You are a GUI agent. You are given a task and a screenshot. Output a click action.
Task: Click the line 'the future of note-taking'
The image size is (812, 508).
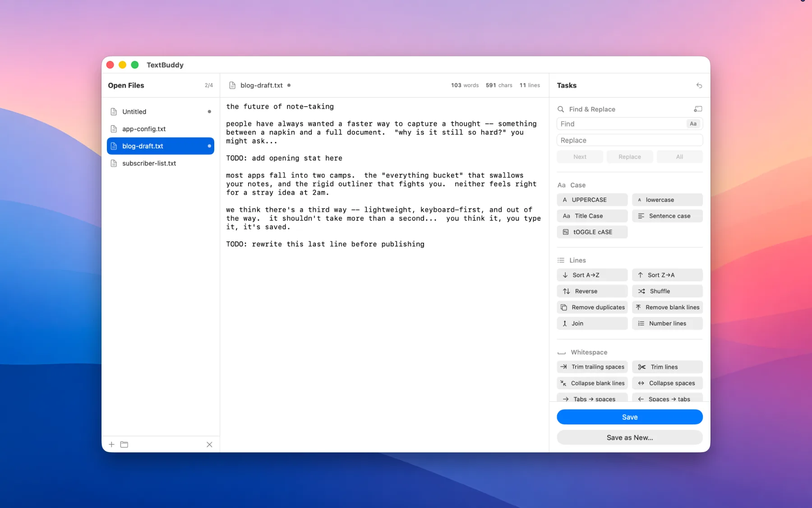point(280,107)
